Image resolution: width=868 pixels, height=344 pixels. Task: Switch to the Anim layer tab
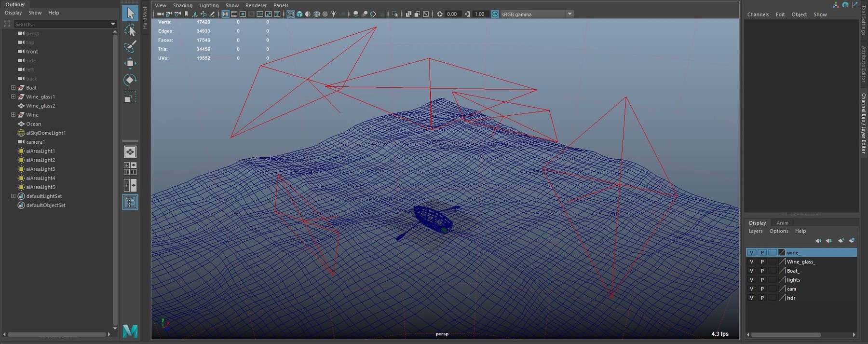(782, 223)
